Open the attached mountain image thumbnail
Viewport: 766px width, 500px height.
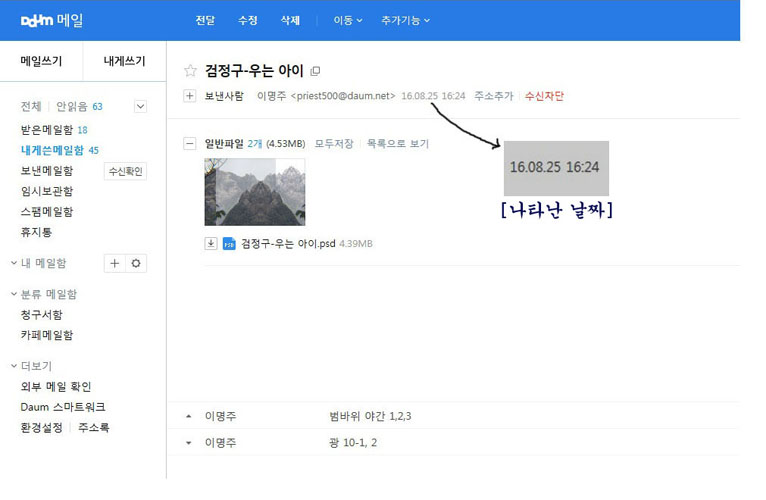254,191
